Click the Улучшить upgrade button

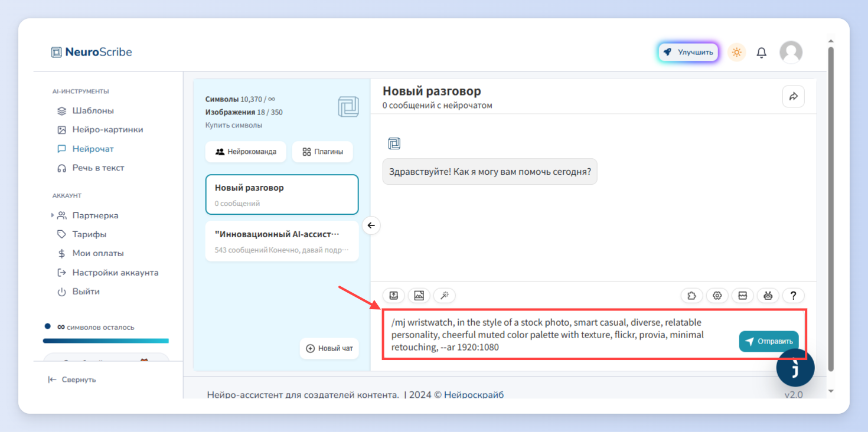tap(688, 52)
